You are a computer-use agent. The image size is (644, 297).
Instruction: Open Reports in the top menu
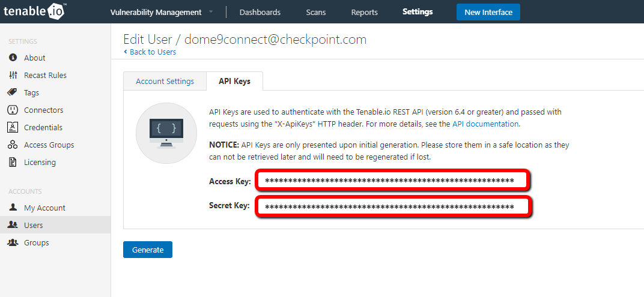[364, 13]
